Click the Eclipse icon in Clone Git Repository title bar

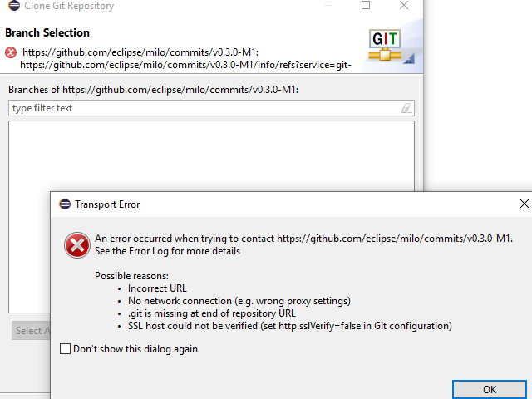pos(10,6)
